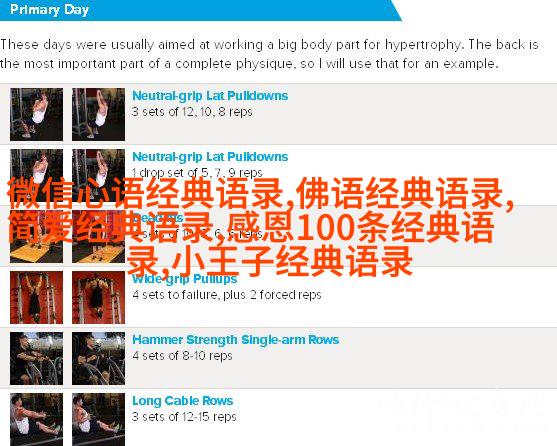The image size is (557, 446).
Task: Open the Wide-grip Pullups exercise link
Action: click(x=184, y=279)
